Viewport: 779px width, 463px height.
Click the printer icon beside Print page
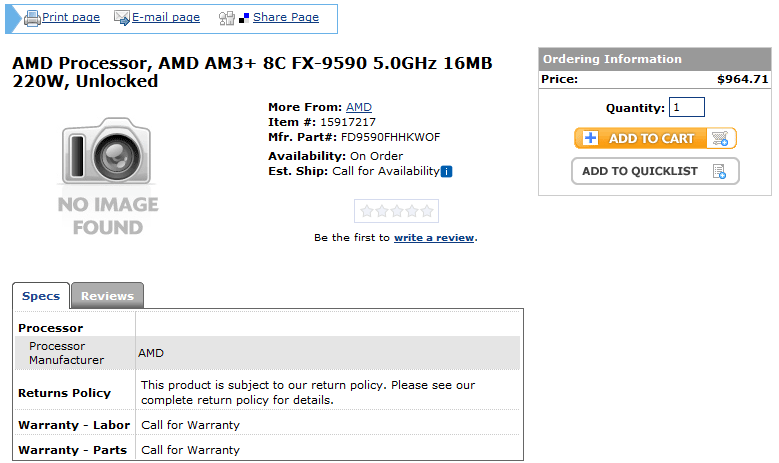(31, 18)
